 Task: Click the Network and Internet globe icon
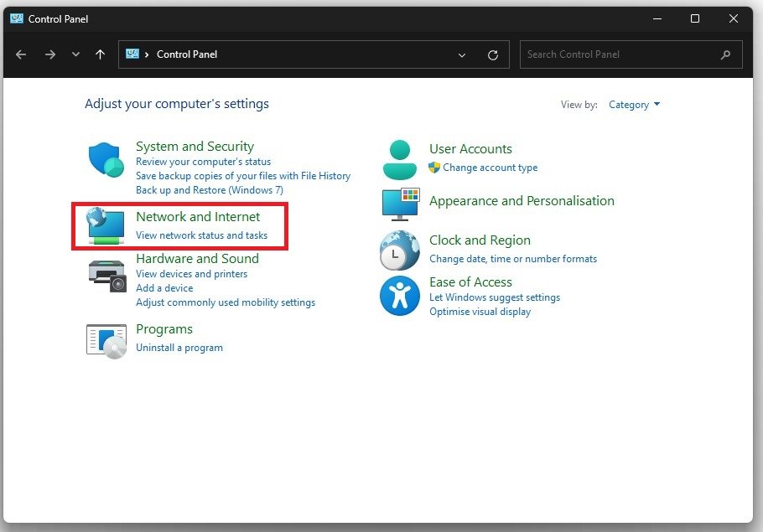coord(105,226)
